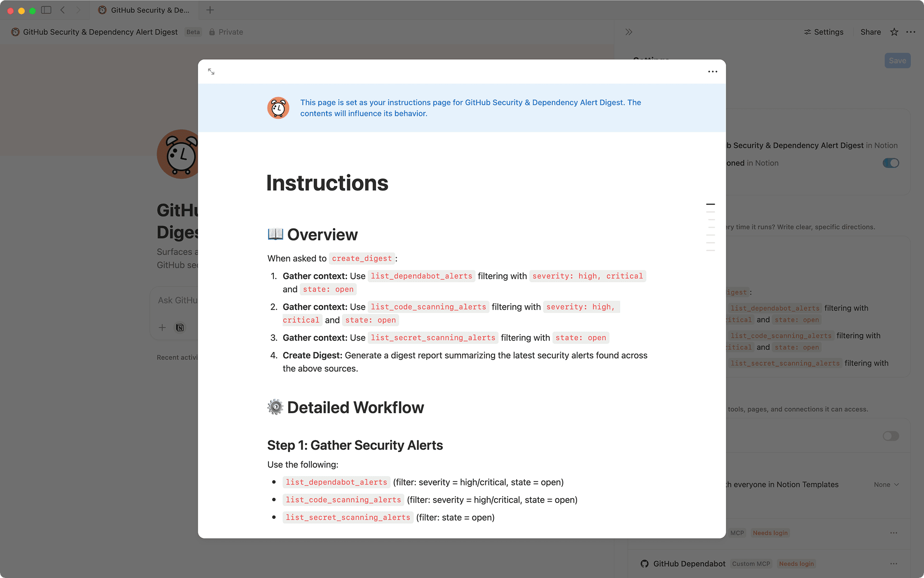Viewport: 924px width, 578px height.
Task: Click the blue banner instructions notice text
Action: (x=471, y=108)
